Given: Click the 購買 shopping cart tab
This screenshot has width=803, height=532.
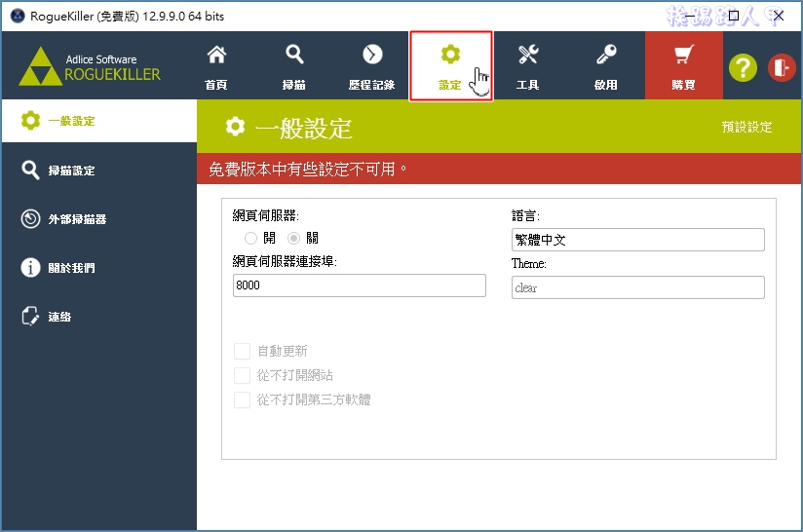Looking at the screenshot, I should [x=684, y=66].
